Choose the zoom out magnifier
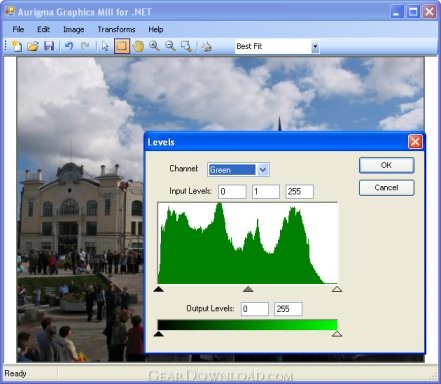The height and width of the screenshot is (384, 441). (x=170, y=46)
